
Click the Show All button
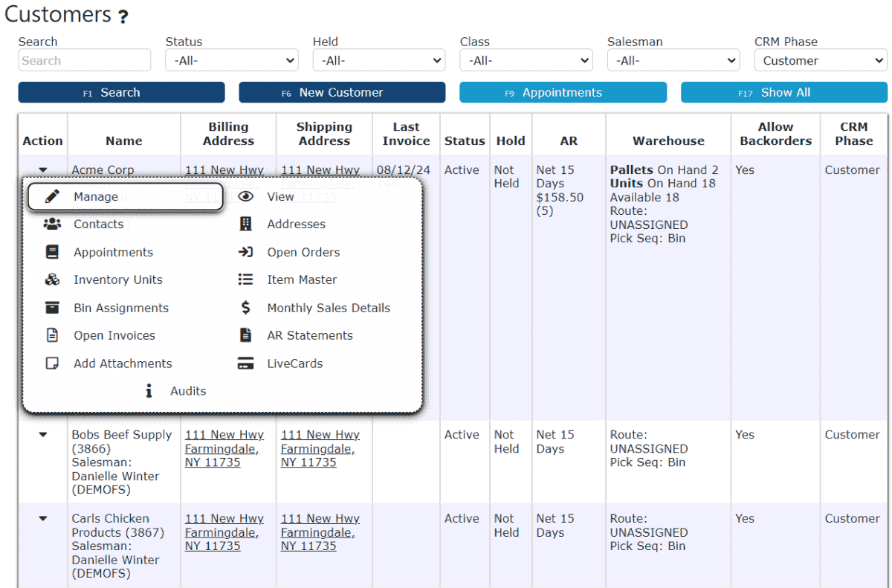784,92
